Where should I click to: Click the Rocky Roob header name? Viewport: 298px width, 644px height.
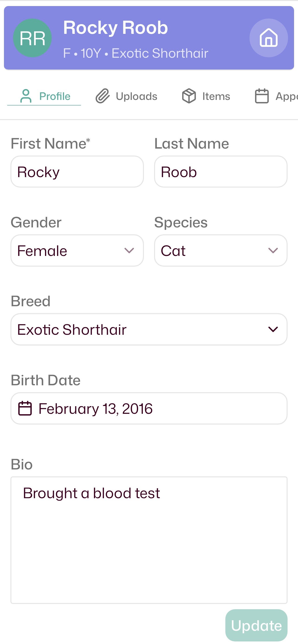pos(115,28)
